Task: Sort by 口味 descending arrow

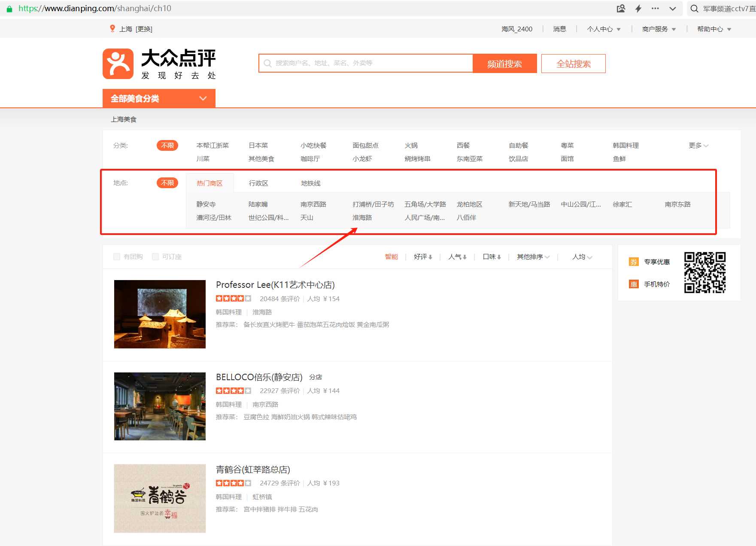Action: [499, 257]
